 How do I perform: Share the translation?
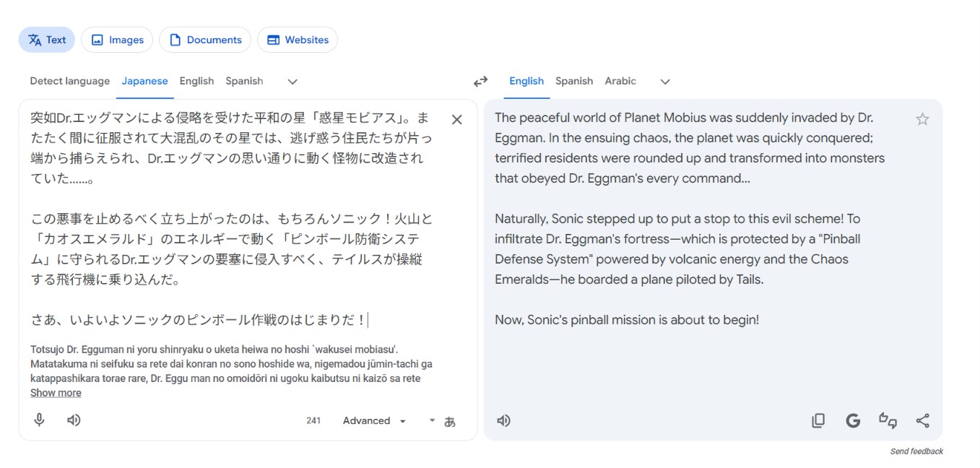coord(922,420)
